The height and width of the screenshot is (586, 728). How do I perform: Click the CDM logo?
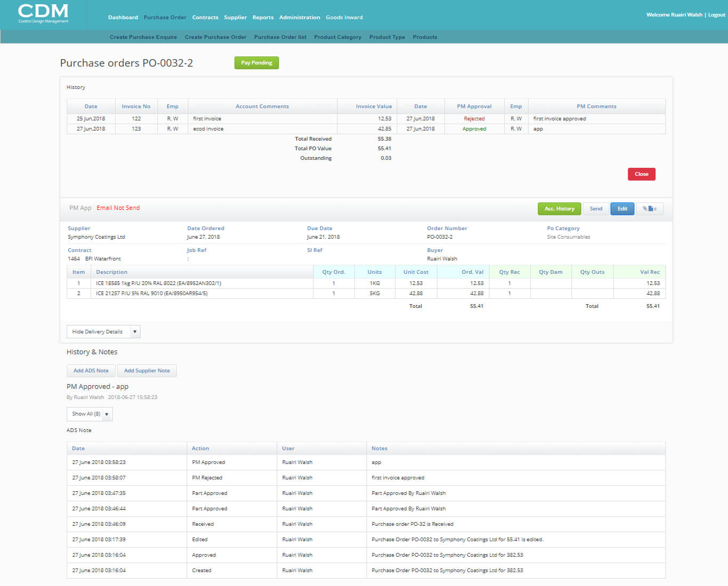(43, 13)
